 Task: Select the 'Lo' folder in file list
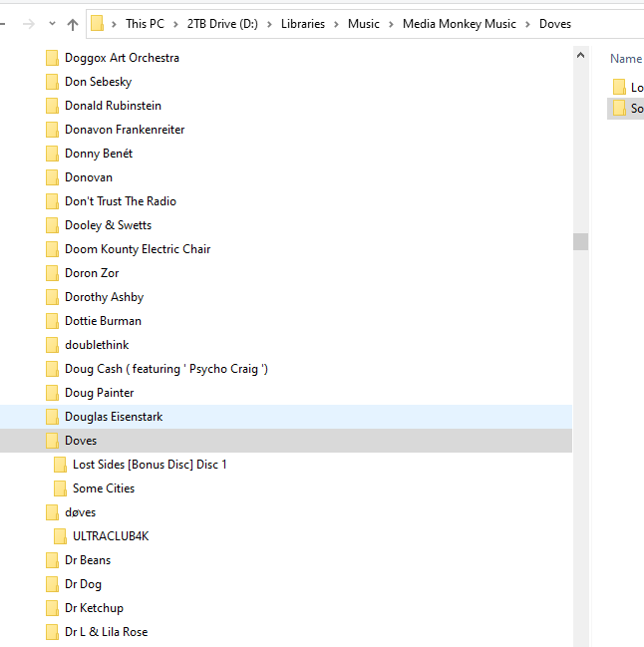click(x=627, y=87)
